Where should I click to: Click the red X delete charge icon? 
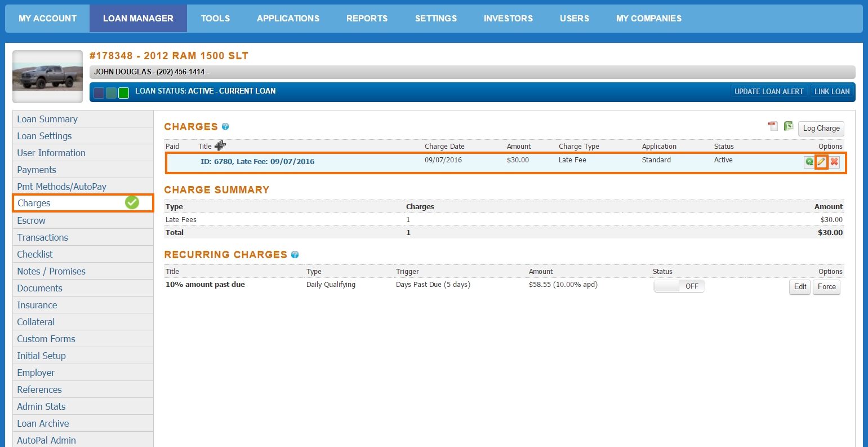pos(834,162)
